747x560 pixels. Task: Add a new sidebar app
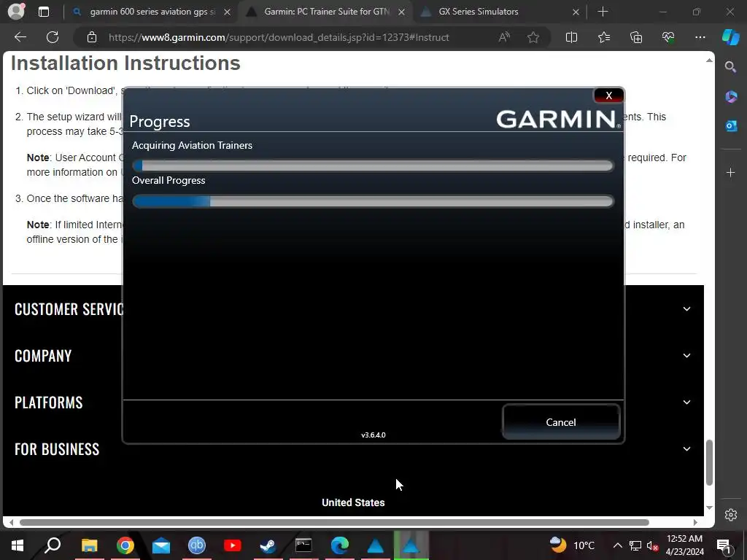pyautogui.click(x=730, y=172)
